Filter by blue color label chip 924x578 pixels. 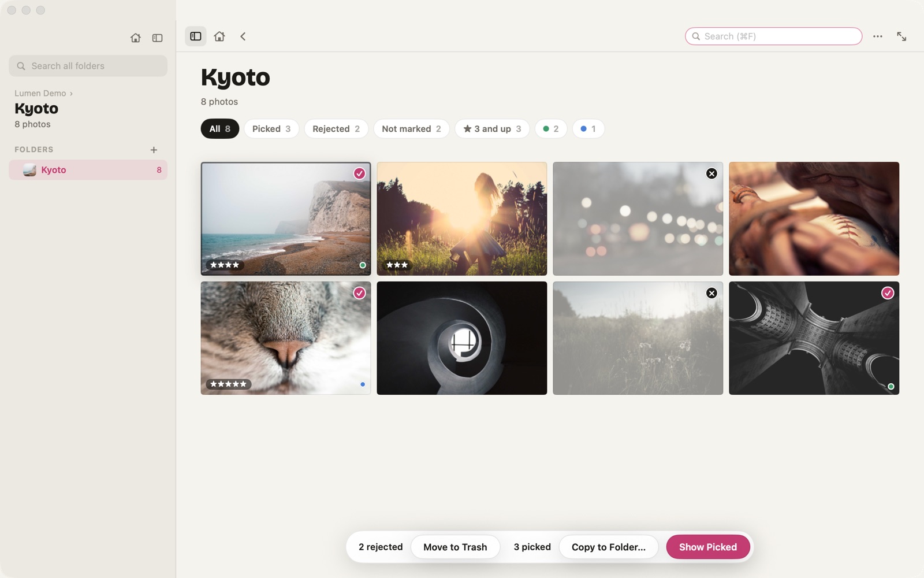588,129
